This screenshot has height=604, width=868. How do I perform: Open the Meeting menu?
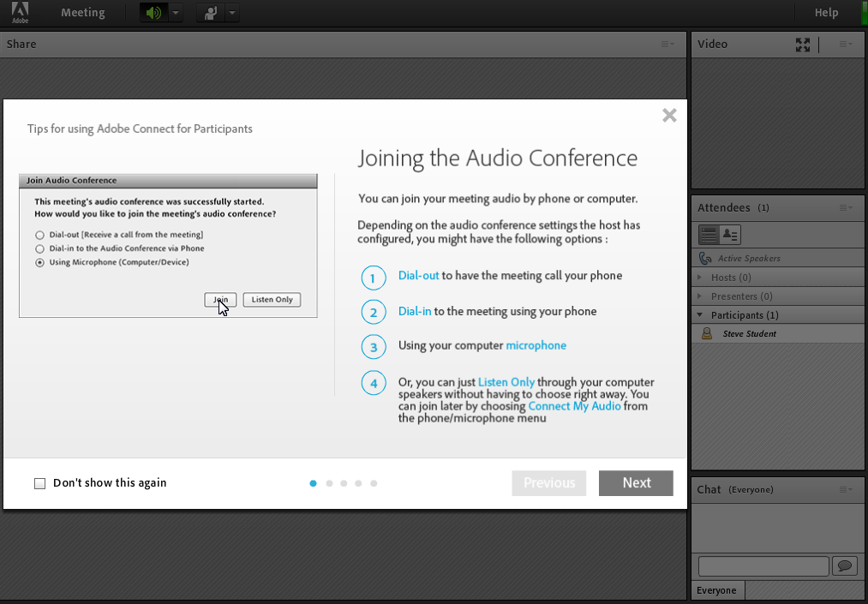(x=81, y=12)
